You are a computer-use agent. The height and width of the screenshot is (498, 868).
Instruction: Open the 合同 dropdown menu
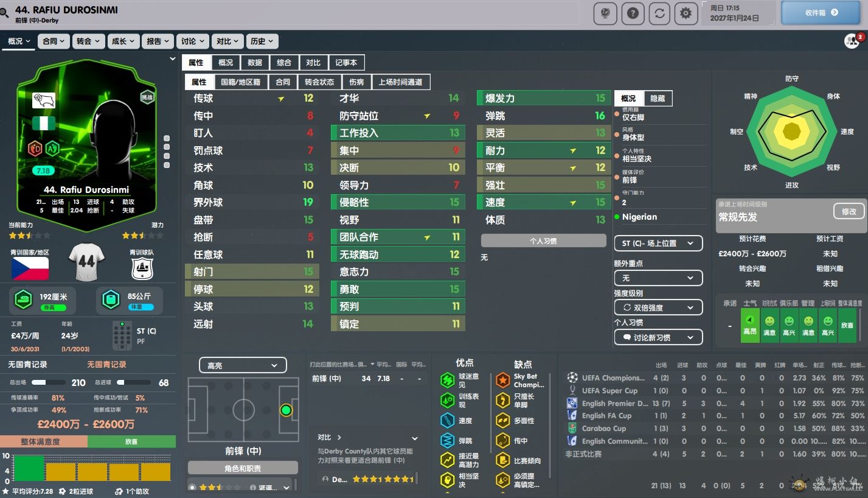coord(54,41)
